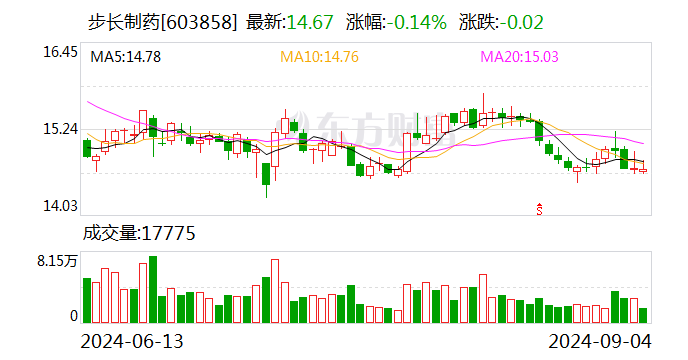
Task: Click the 成交量:17775 volume label
Action: tap(139, 234)
